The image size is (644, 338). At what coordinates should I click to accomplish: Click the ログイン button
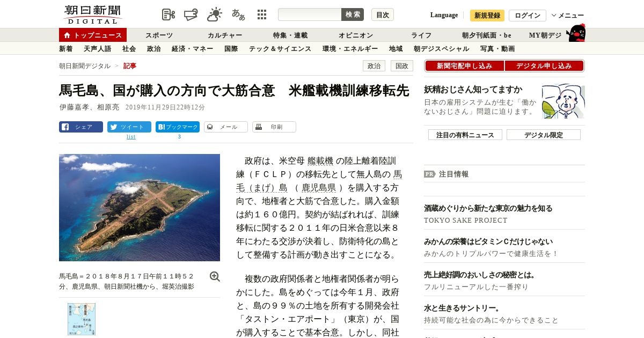pyautogui.click(x=528, y=16)
